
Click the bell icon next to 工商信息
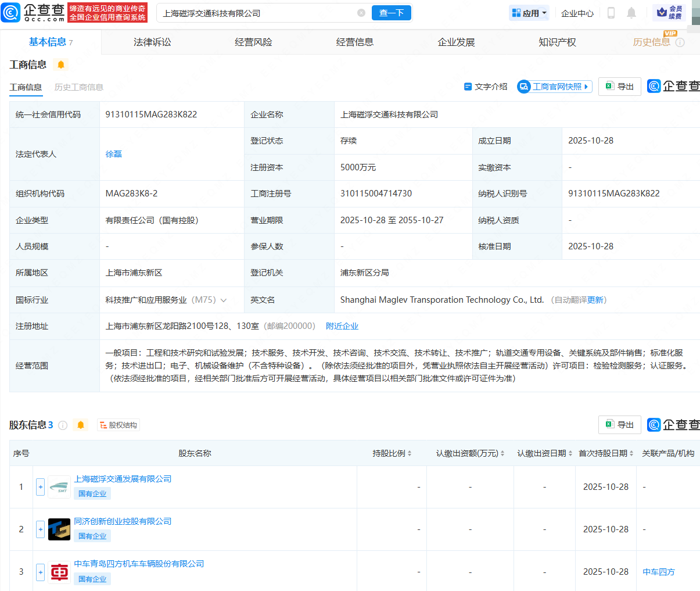(60, 65)
